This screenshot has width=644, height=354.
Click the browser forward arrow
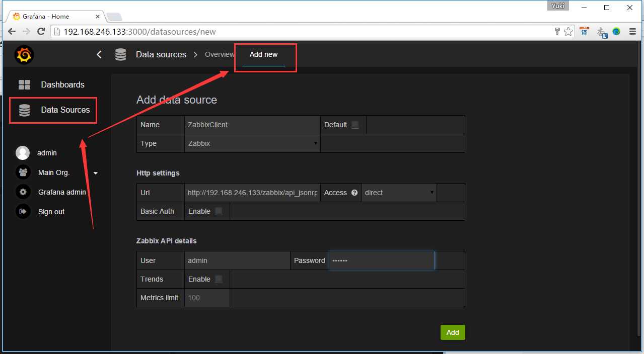26,32
